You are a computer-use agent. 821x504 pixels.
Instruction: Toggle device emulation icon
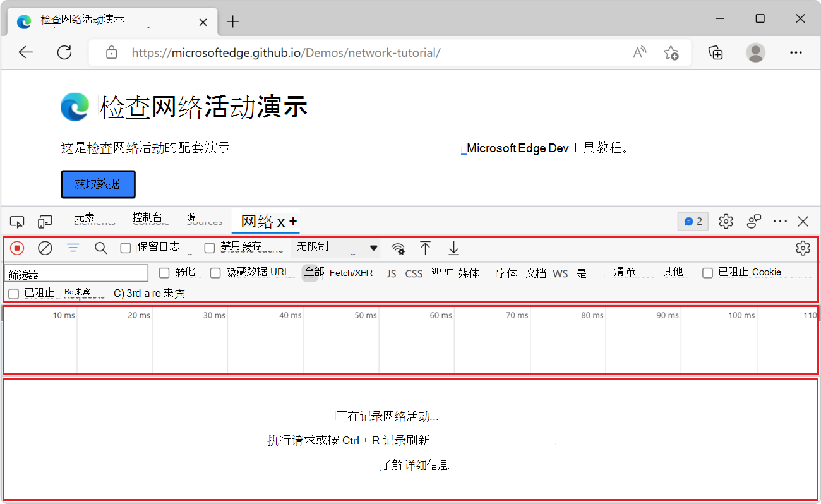tap(45, 222)
